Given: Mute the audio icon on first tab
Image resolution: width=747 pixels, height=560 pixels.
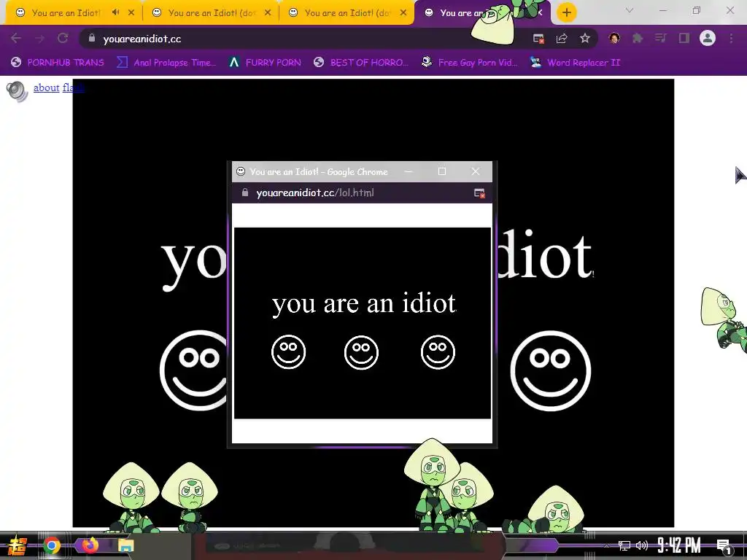Looking at the screenshot, I should click(116, 12).
